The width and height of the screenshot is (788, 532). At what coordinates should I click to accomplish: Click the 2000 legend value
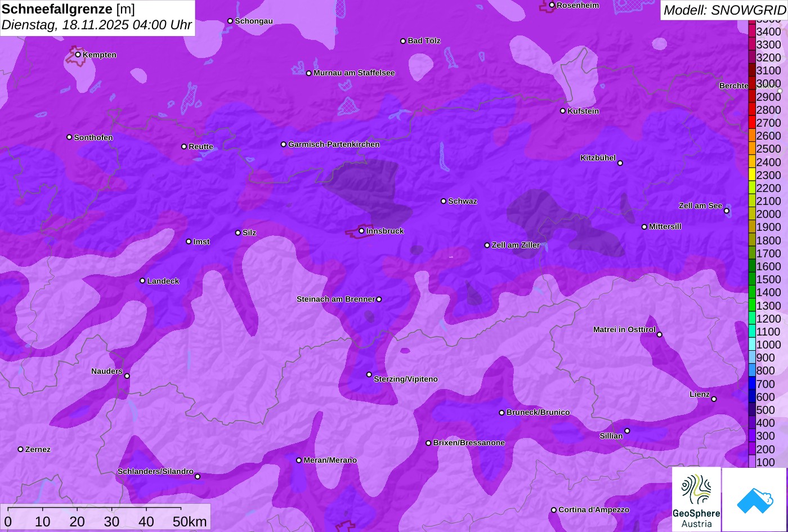coord(769,214)
